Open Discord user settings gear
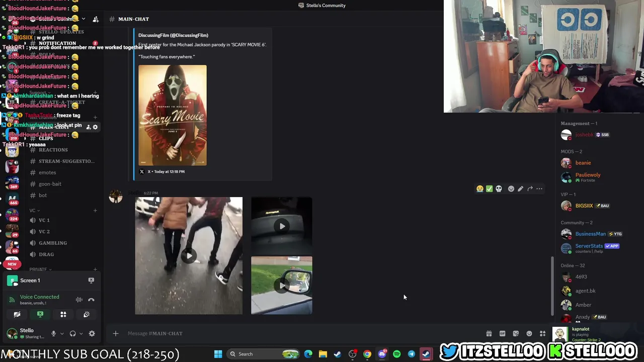This screenshot has height=362, width=644. coord(92,333)
